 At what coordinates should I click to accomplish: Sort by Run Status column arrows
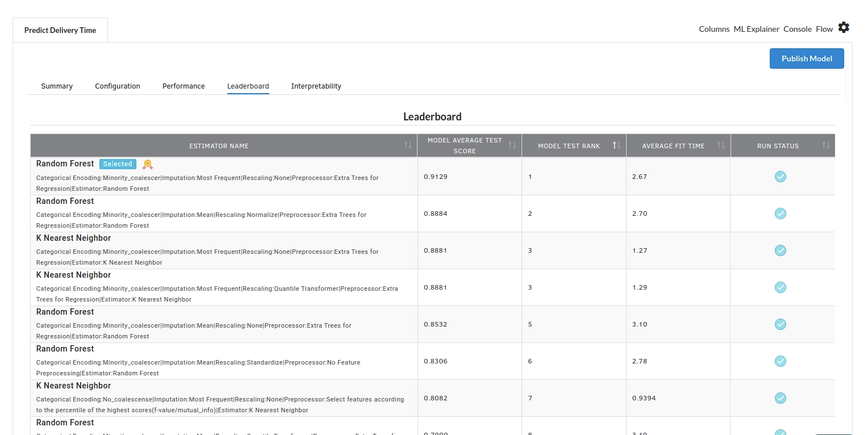tap(826, 145)
